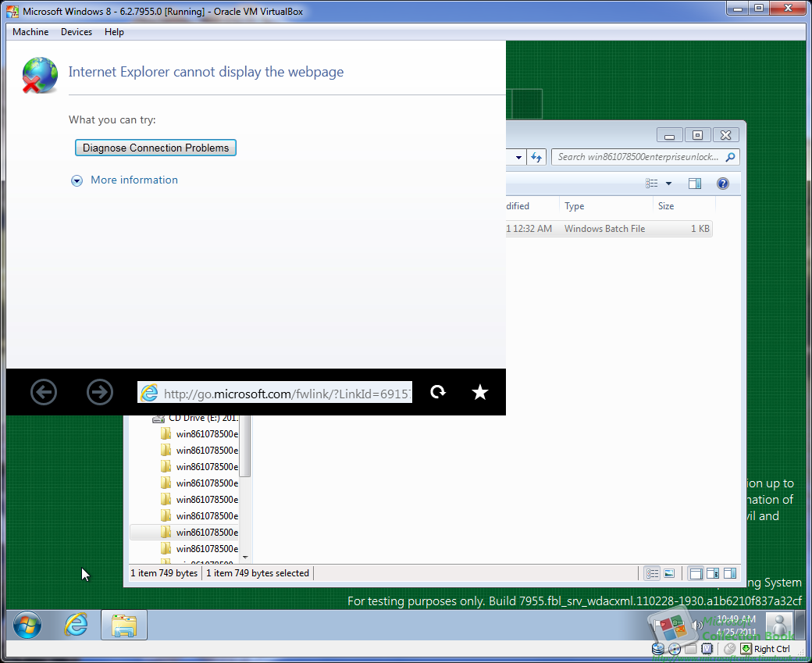Click VirtualBox virtualization V chip icon
812x663 pixels.
[x=707, y=649]
